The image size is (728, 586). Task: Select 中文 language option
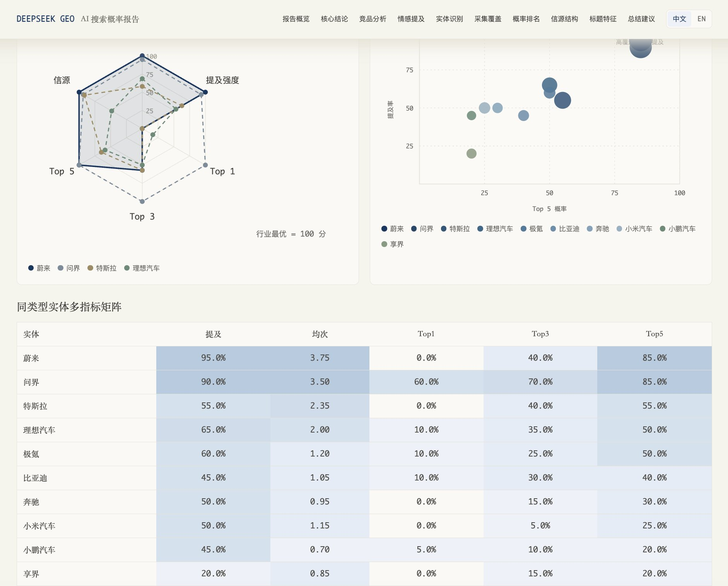(679, 19)
